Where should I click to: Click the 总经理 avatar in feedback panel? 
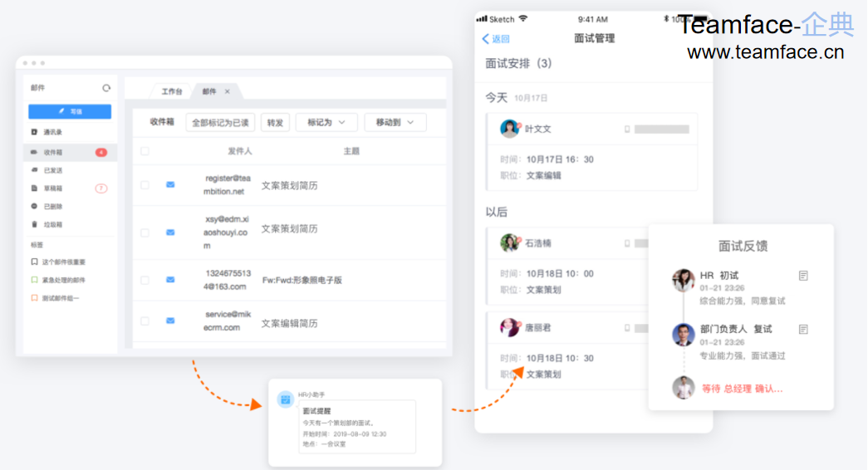point(684,388)
